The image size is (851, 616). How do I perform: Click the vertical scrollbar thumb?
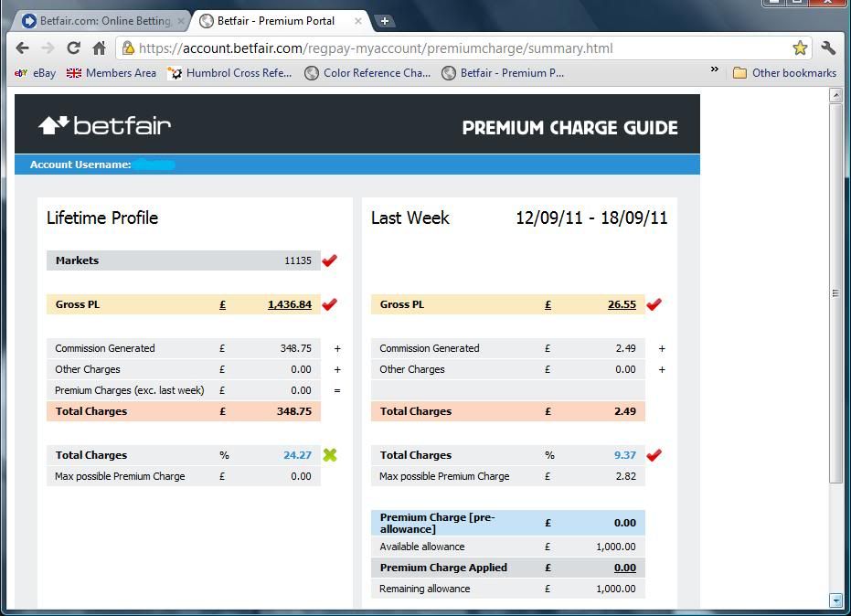pyautogui.click(x=835, y=293)
